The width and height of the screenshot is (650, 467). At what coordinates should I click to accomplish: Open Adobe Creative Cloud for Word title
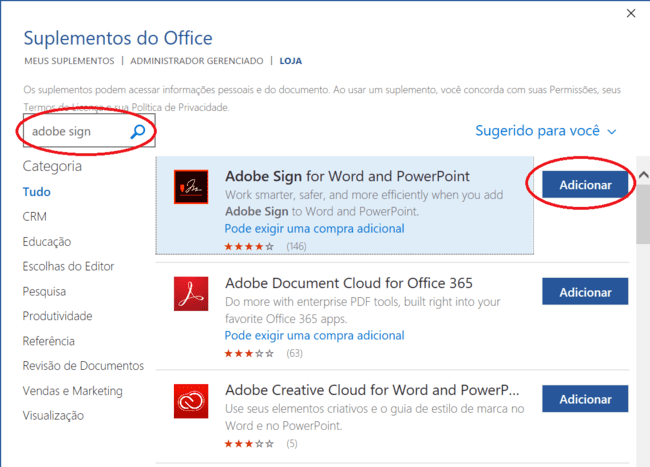[372, 390]
